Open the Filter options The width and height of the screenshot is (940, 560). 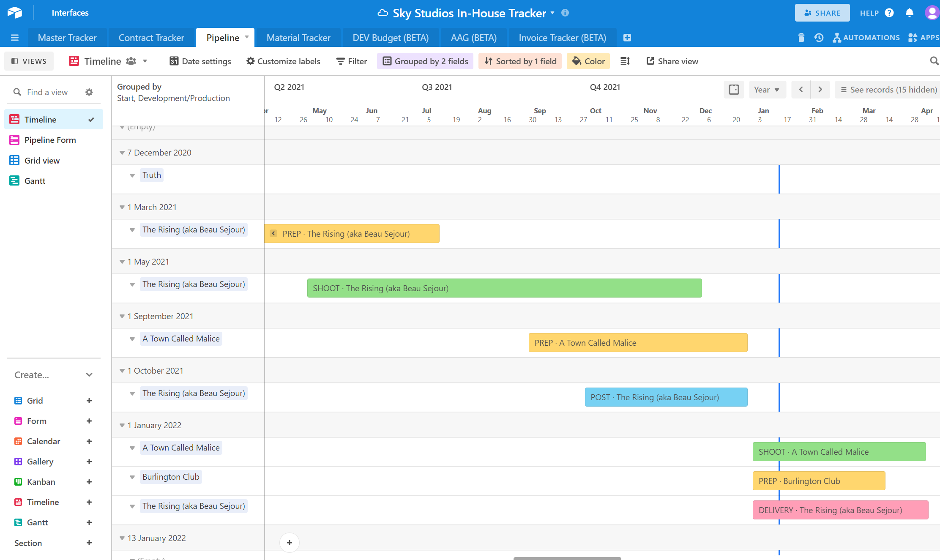(x=352, y=61)
